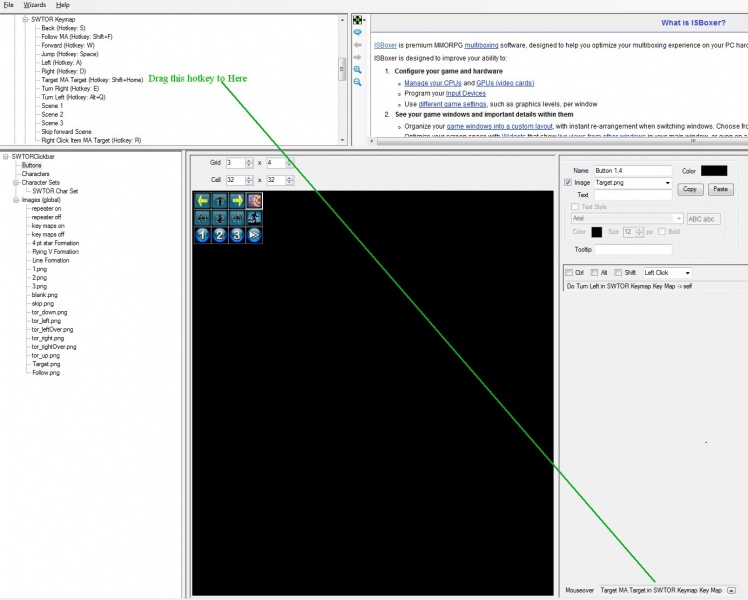This screenshot has width=748, height=600.
Task: Click the Copy button
Action: coord(690,189)
